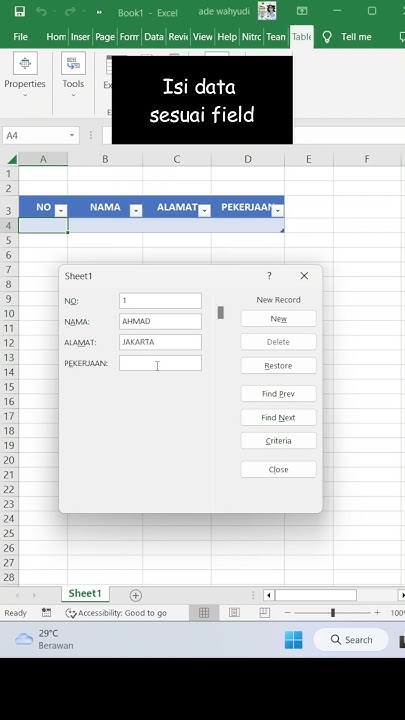Click the zoom slider handle
This screenshot has height=720, width=405.
click(x=333, y=613)
